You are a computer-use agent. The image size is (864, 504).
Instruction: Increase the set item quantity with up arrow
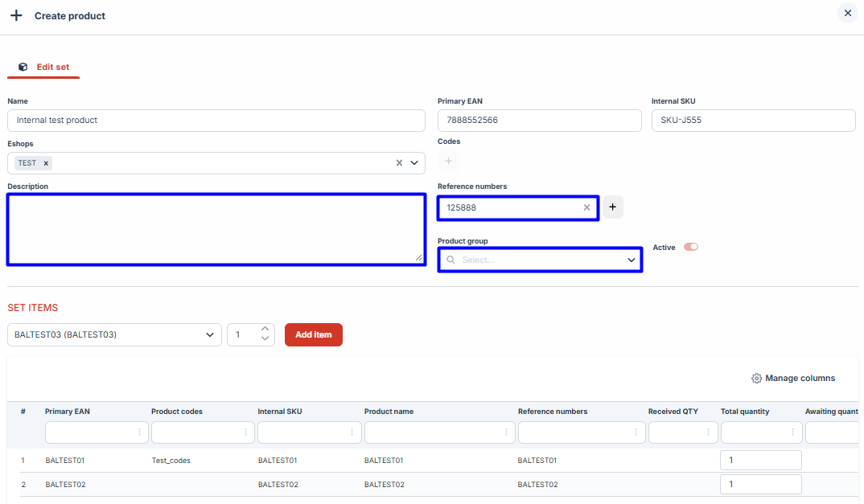point(265,330)
